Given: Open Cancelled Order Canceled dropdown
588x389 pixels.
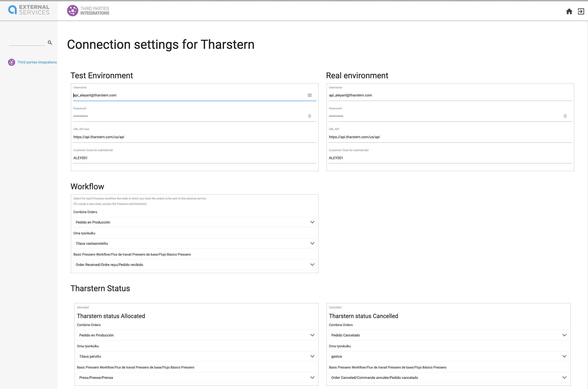Looking at the screenshot, I should tap(448, 378).
